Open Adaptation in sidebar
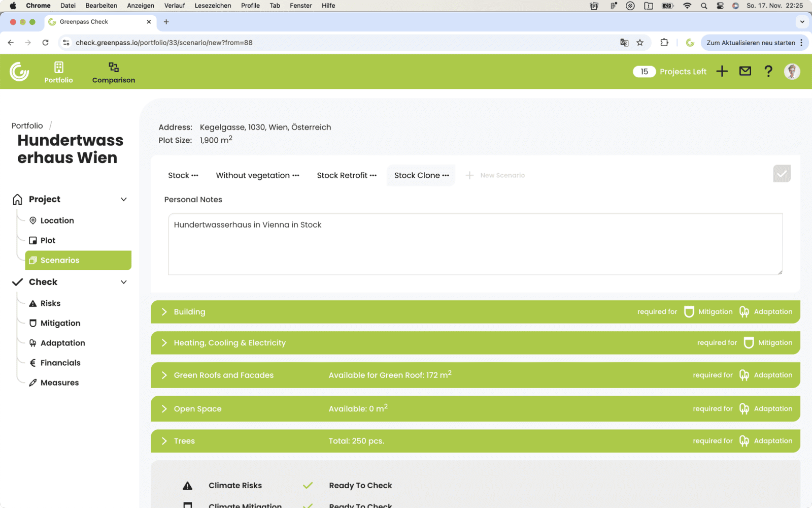The width and height of the screenshot is (812, 508). click(62, 343)
